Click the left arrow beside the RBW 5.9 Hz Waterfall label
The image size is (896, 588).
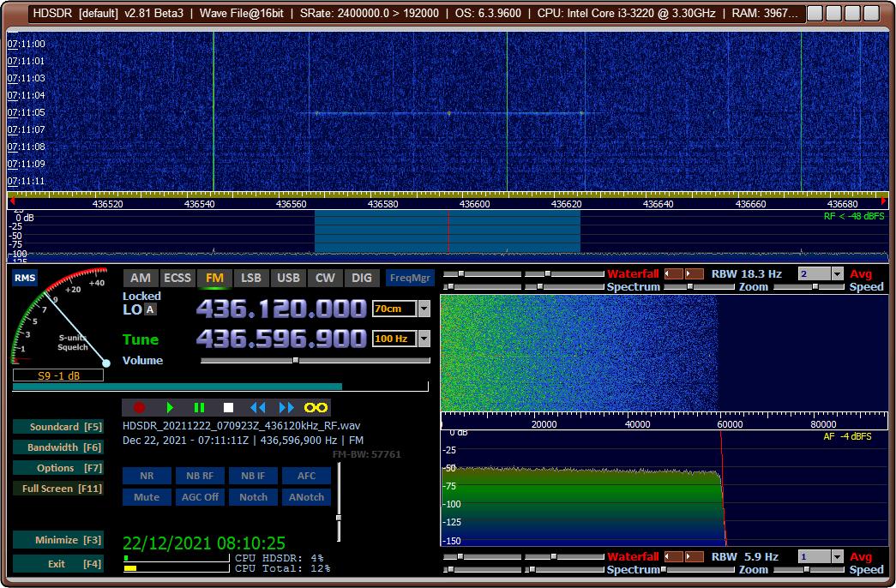[x=674, y=556]
